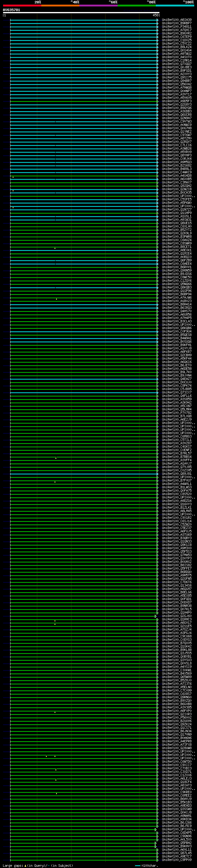The image size is (197, 868).
Task: Click hit label UniRef100_B2S682
Action: (176, 165)
